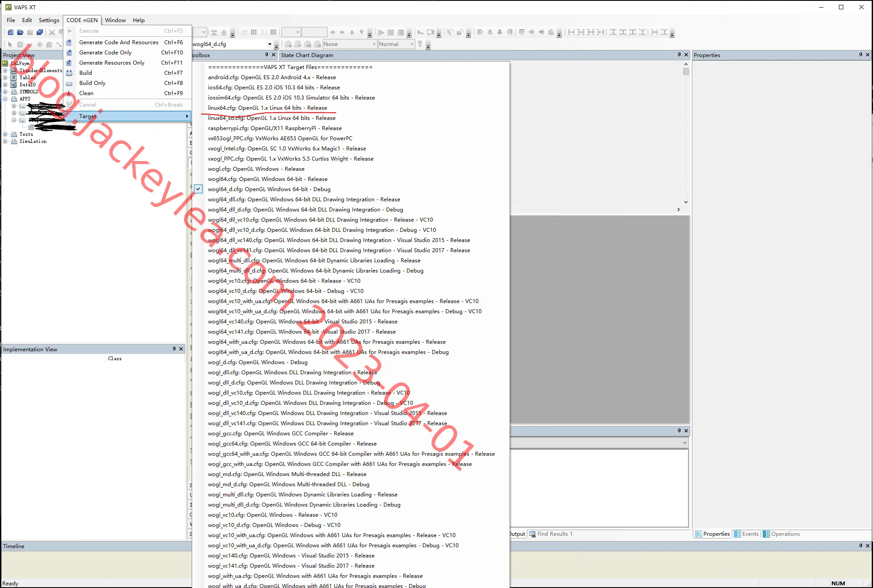Image resolution: width=873 pixels, height=588 pixels.
Task: Pin the Properties panel
Action: tap(861, 55)
